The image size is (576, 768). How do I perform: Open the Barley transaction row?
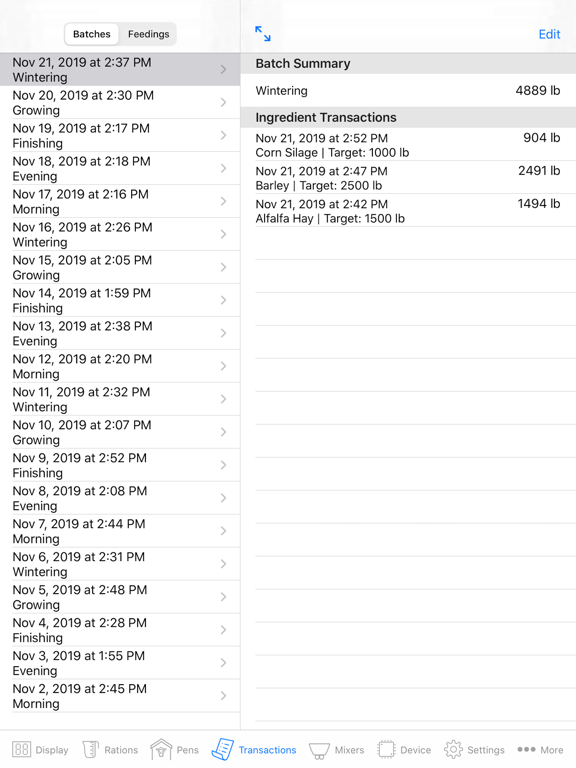[x=408, y=178]
